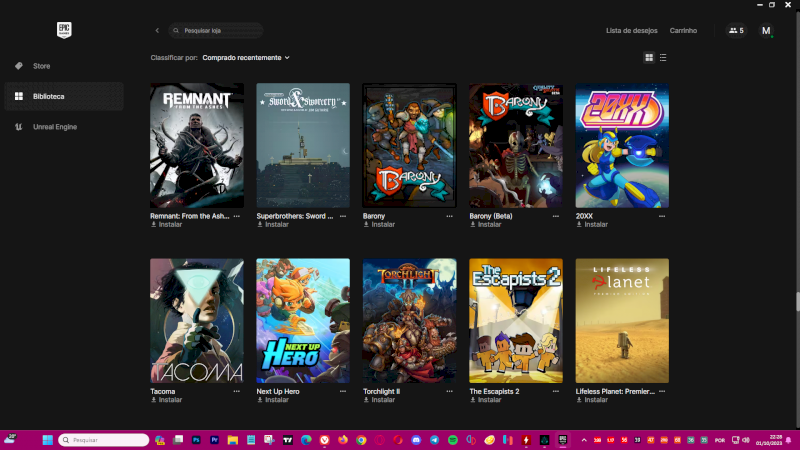800x450 pixels.
Task: Open 20XX game cover
Action: coord(622,145)
